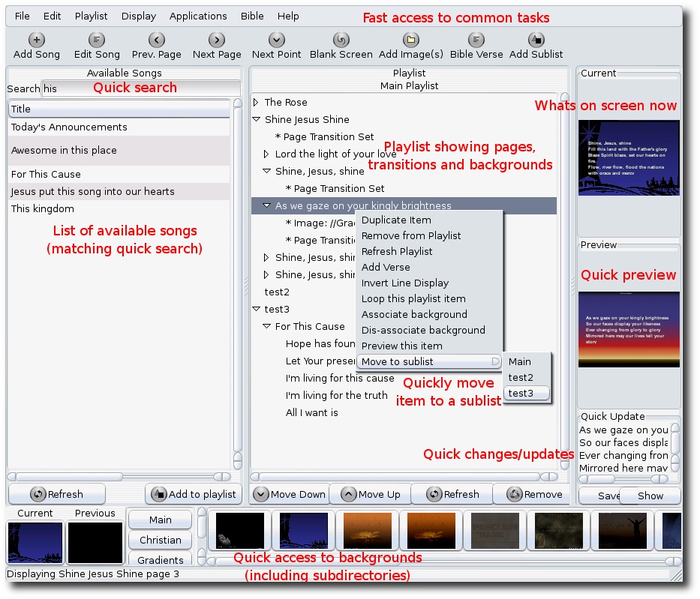Click the Add Sublist toolbar icon
Viewport: 700px width, 599px height.
pos(536,40)
